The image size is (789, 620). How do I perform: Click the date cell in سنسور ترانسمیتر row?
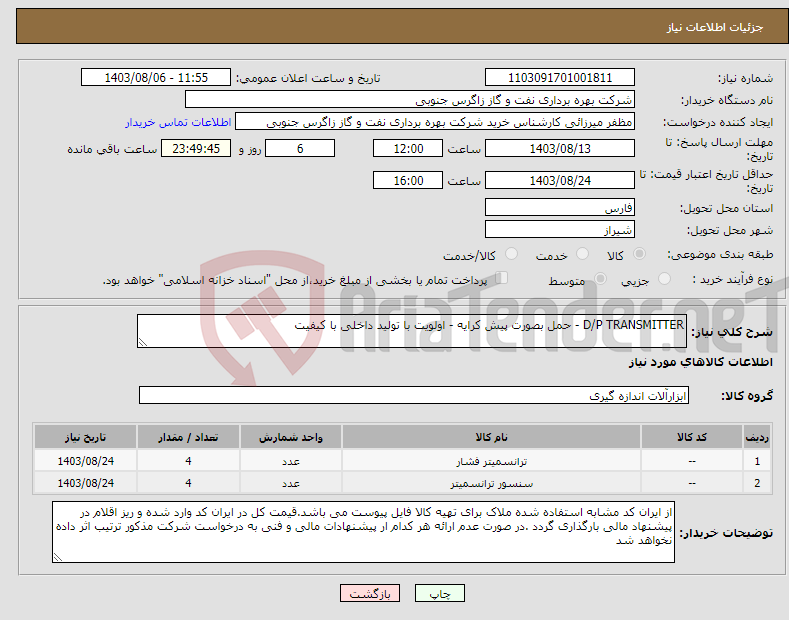86,483
